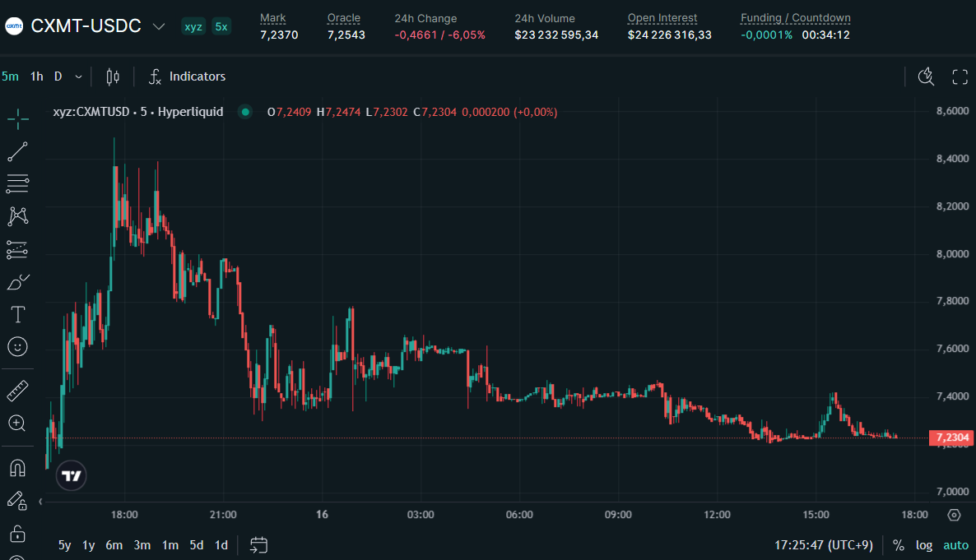Click the TradingView logo

(71, 476)
